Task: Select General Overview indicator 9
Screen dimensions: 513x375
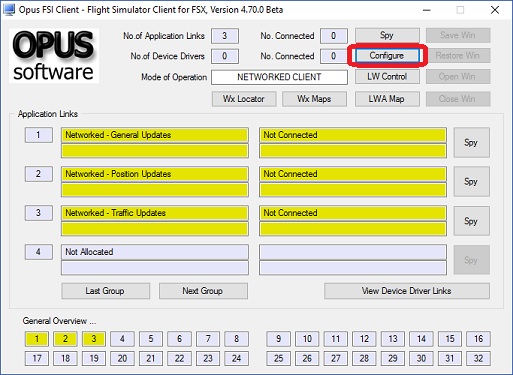Action: click(x=279, y=339)
